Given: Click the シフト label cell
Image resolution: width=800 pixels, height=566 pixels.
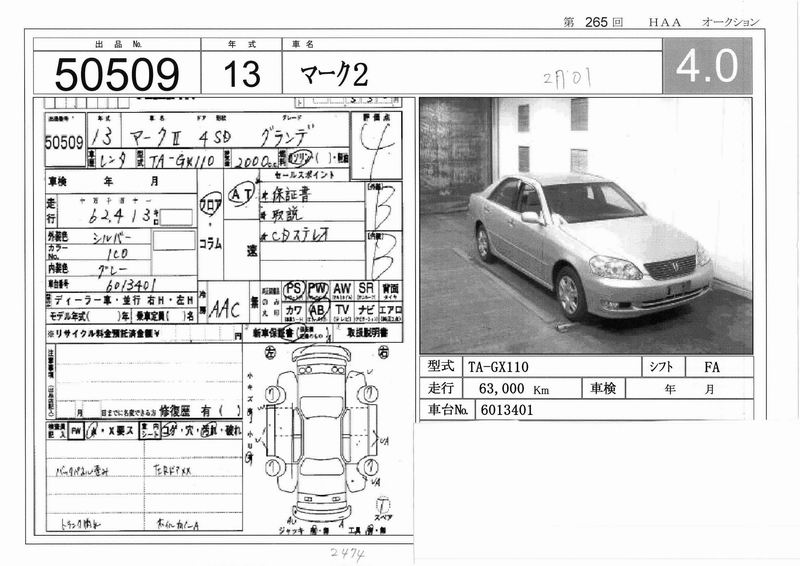Looking at the screenshot, I should pyautogui.click(x=662, y=367).
